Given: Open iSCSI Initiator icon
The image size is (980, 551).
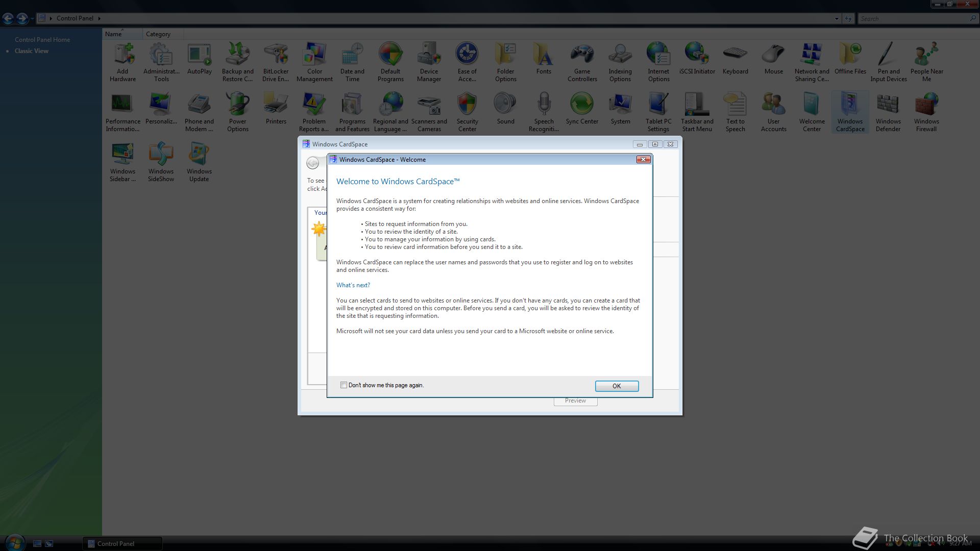Looking at the screenshot, I should (697, 59).
